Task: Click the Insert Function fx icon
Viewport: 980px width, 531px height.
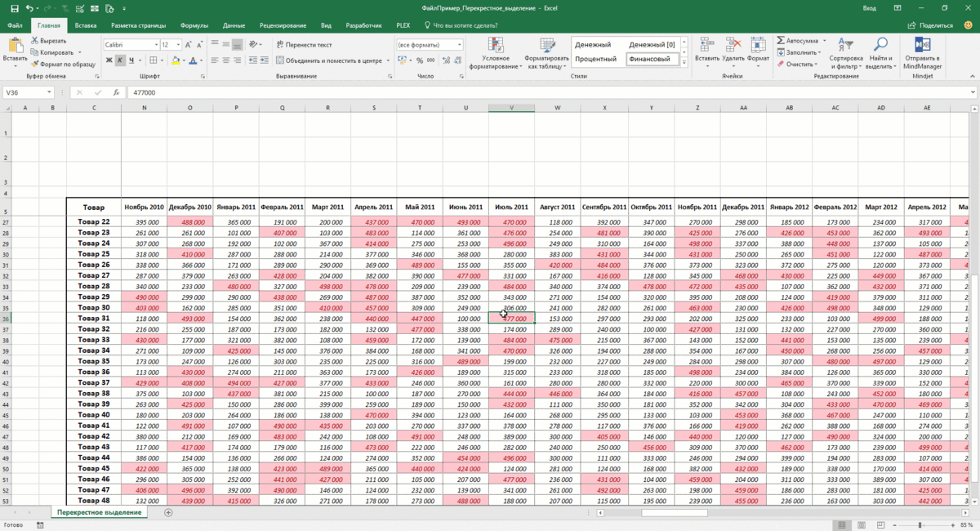Action: (x=116, y=92)
